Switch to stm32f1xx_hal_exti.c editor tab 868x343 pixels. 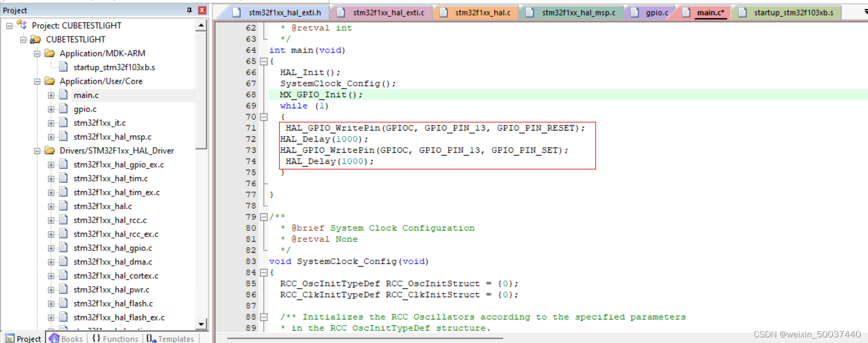coord(383,12)
